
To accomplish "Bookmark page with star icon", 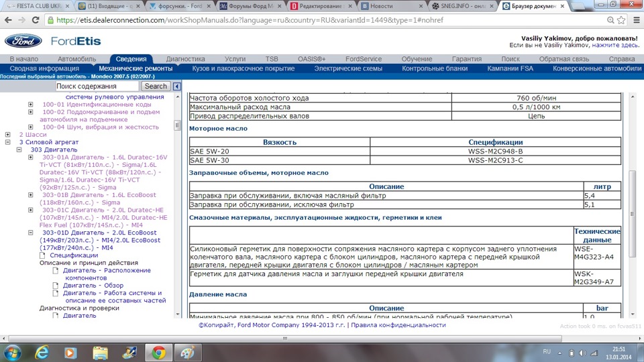I will (x=621, y=19).
